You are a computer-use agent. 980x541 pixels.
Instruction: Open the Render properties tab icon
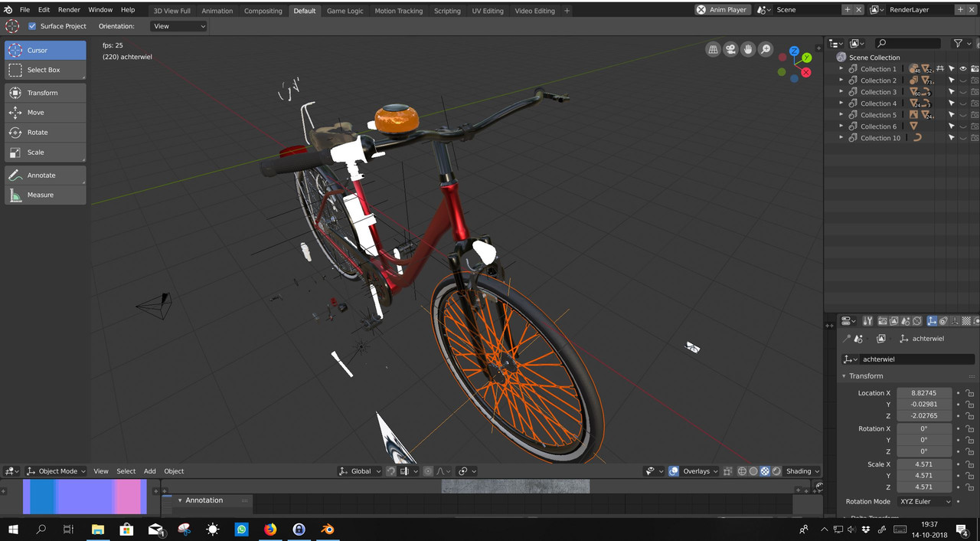coord(883,321)
